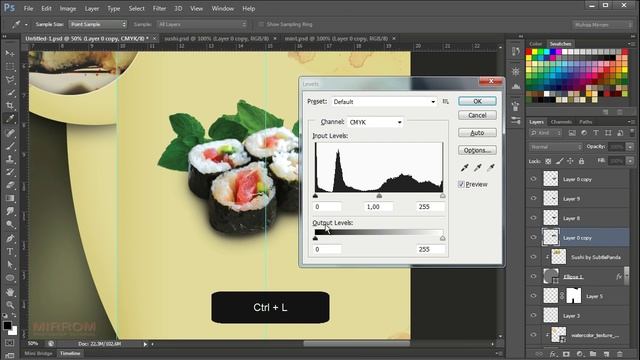Select the Pen tool
640x360 pixels.
(x=10, y=238)
